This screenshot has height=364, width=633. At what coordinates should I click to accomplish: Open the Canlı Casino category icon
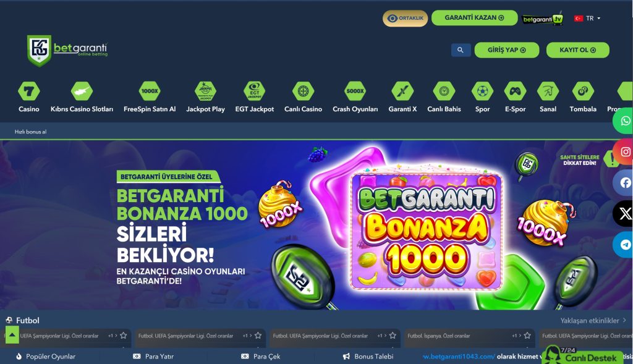point(303,91)
